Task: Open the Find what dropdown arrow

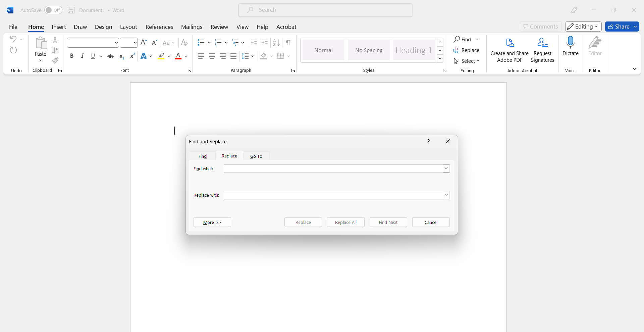Action: pyautogui.click(x=446, y=169)
